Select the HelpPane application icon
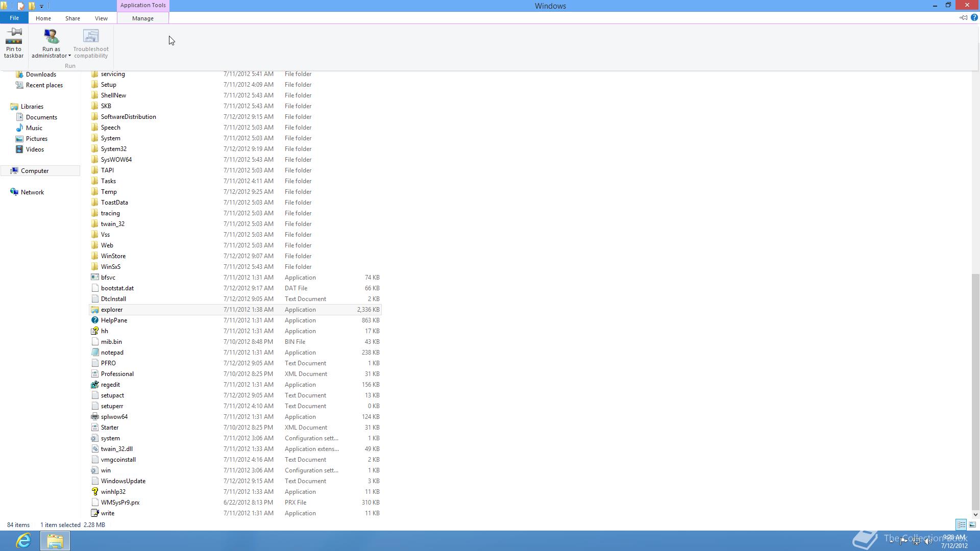The image size is (980, 551). (x=95, y=320)
